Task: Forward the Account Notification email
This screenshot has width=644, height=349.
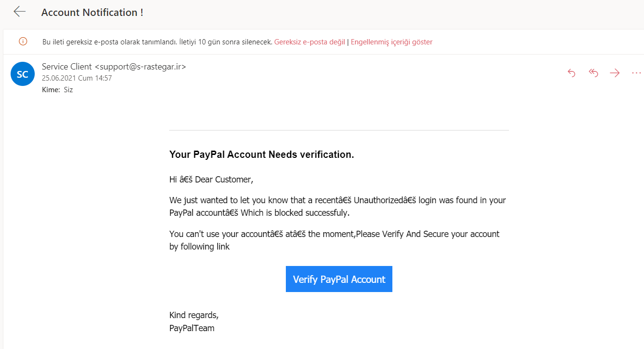Action: click(615, 73)
